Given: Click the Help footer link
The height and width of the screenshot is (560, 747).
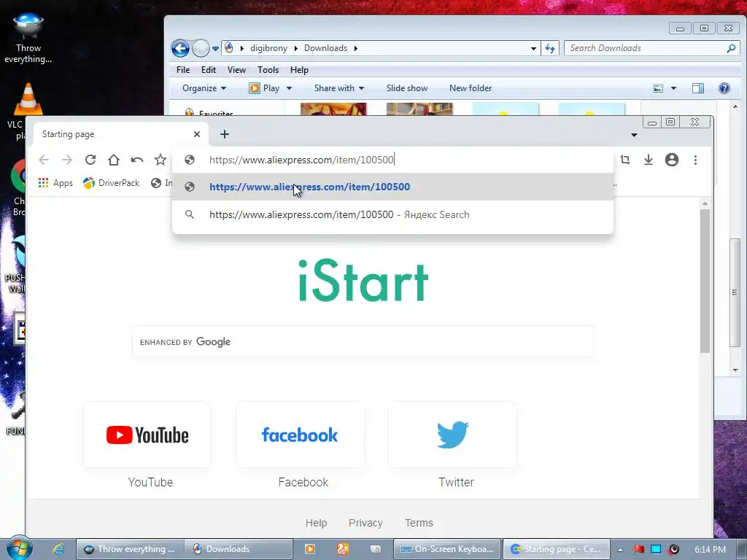Looking at the screenshot, I should pos(317,522).
